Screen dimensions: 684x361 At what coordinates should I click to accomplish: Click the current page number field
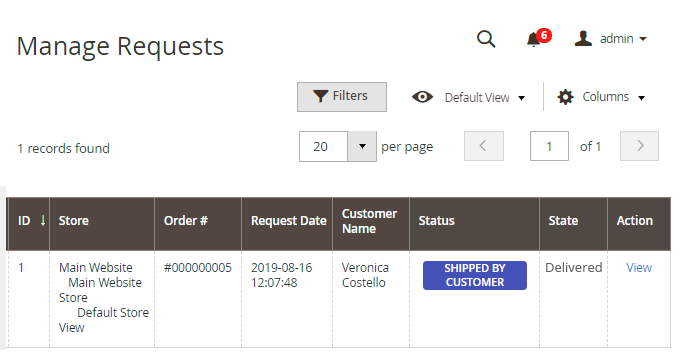[x=549, y=146]
